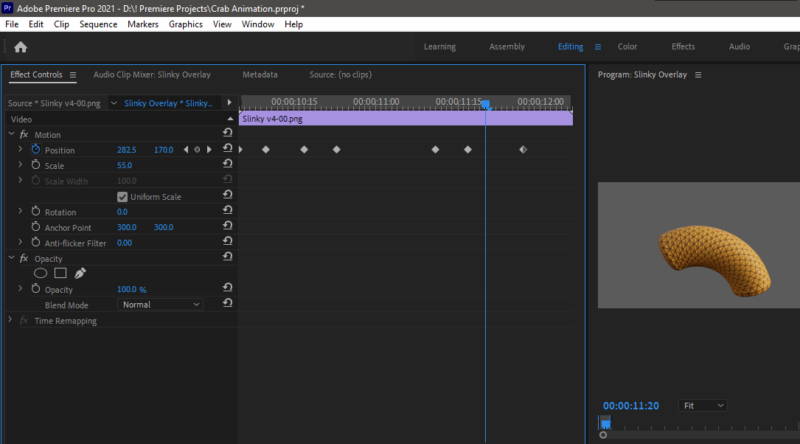This screenshot has height=444, width=800.
Task: Expand the Anti-flicker Filter property
Action: (x=20, y=242)
